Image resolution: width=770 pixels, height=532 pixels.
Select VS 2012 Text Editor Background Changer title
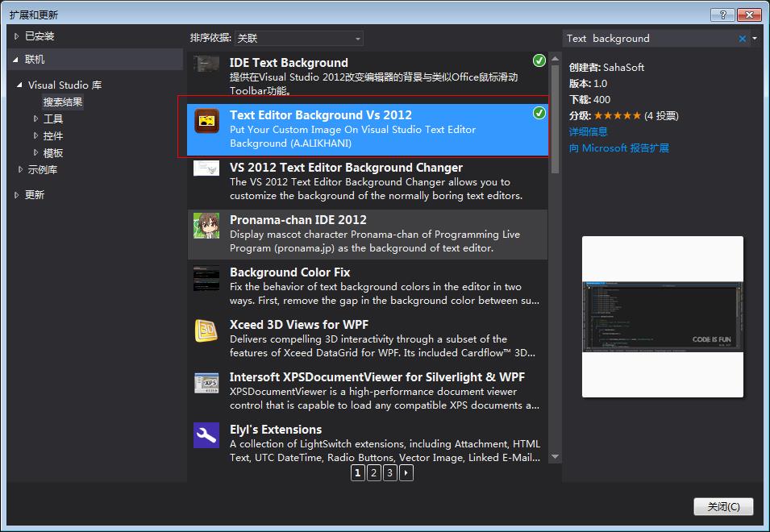[346, 168]
